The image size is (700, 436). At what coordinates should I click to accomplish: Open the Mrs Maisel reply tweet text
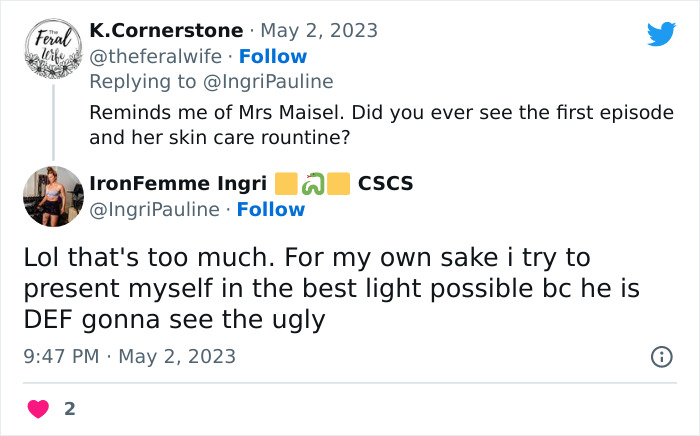[x=381, y=125]
